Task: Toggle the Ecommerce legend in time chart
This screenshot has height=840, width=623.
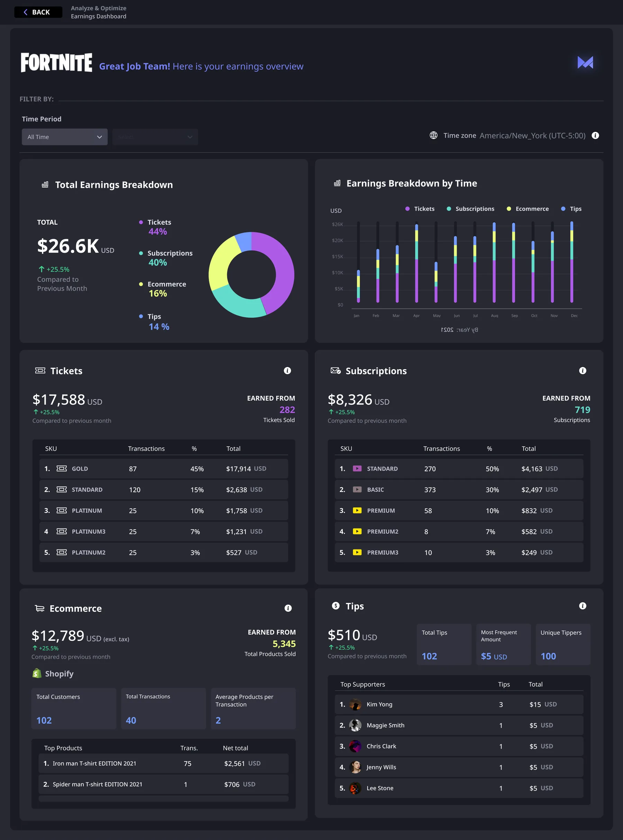Action: coord(527,209)
